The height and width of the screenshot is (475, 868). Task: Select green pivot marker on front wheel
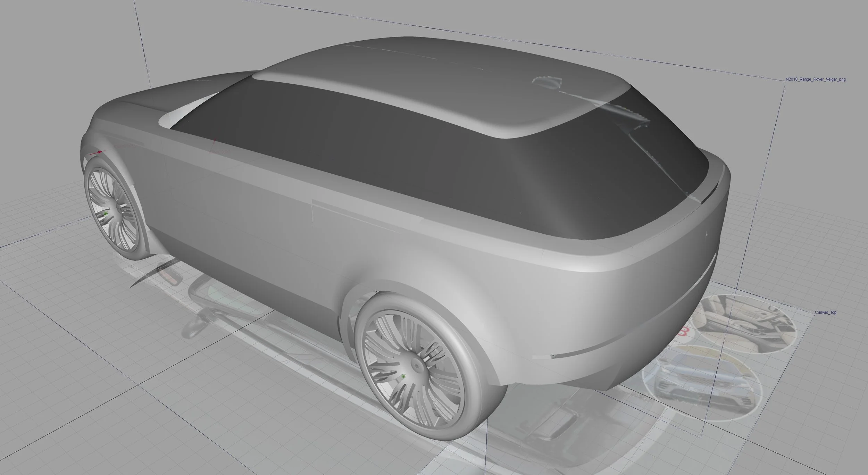106,214
